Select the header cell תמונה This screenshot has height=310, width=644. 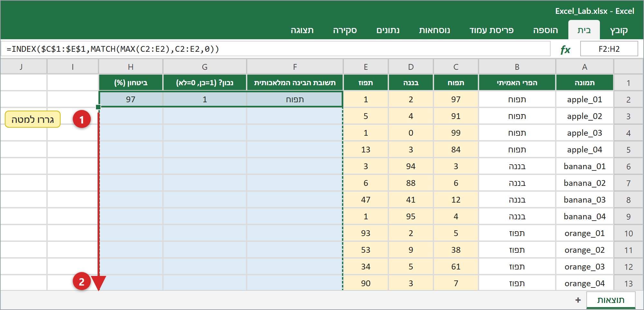[585, 83]
